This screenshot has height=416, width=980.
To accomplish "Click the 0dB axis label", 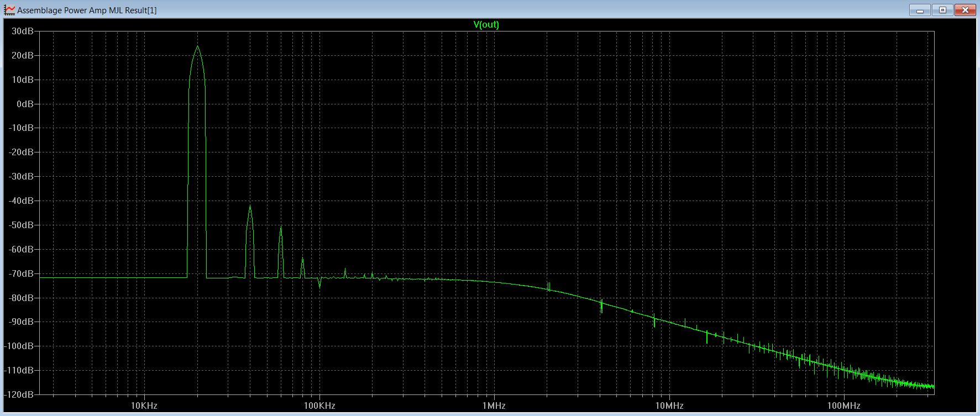I will [25, 104].
